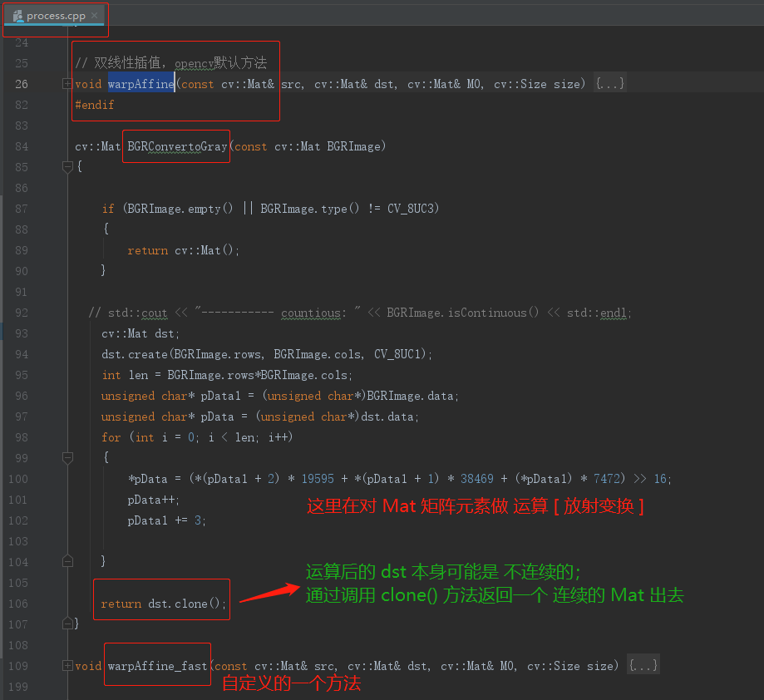Click line number 199 in the gutter
The image size is (764, 700).
tap(18, 687)
